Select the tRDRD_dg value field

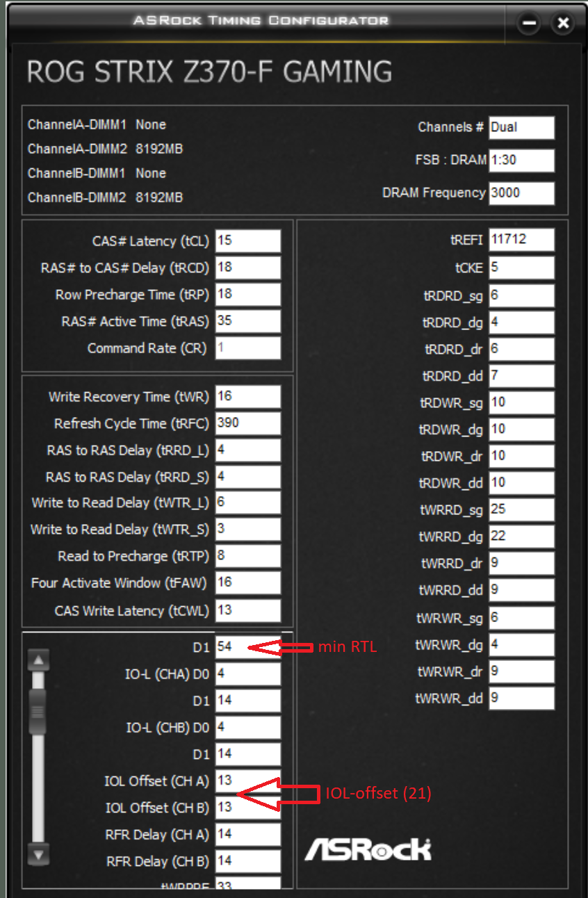(521, 323)
